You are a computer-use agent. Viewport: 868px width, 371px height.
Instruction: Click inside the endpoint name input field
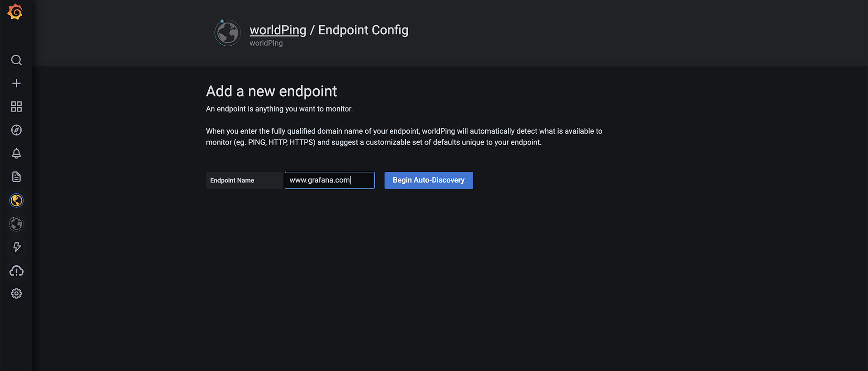click(330, 180)
